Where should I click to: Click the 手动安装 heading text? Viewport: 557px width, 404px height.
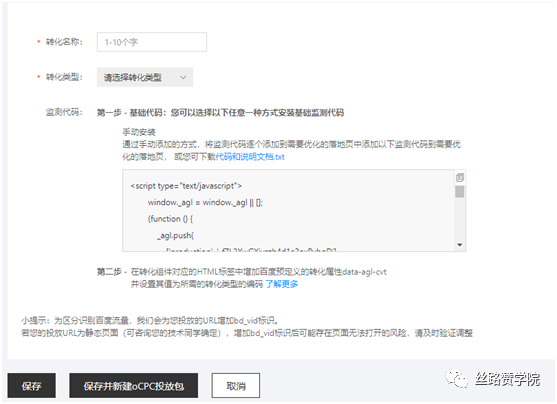(x=139, y=132)
